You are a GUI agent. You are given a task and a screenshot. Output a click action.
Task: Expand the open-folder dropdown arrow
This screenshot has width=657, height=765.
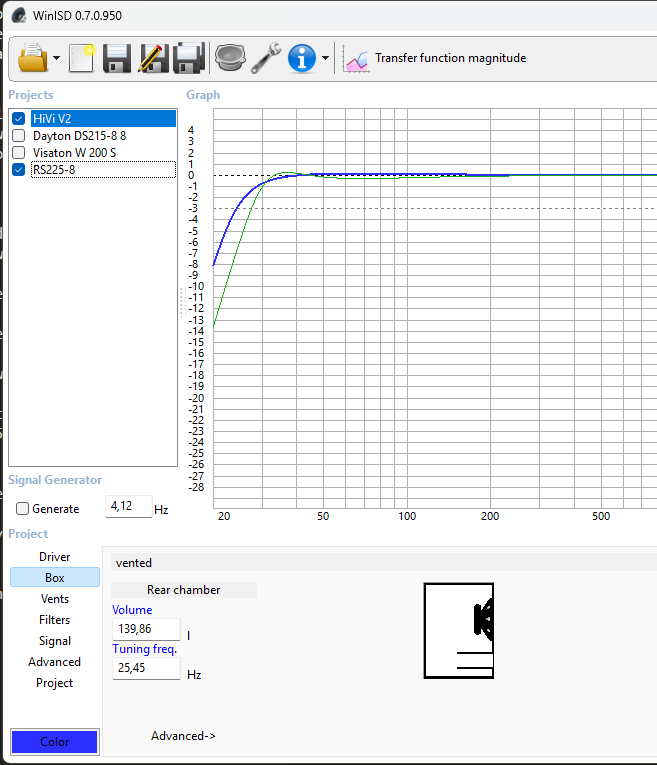point(57,58)
